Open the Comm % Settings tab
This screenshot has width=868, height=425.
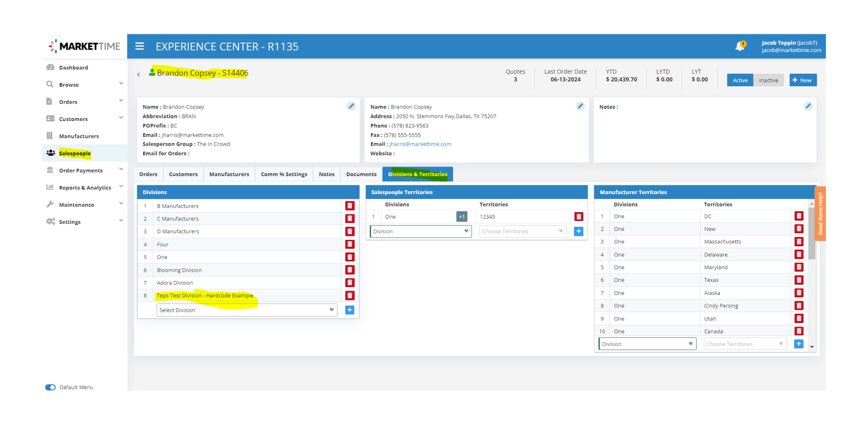284,174
